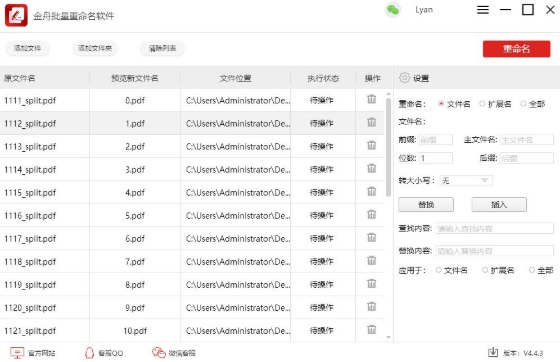Remove the 1115_split.pdf row with its trash icon
Image resolution: width=560 pixels, height=362 pixels.
coord(371,191)
